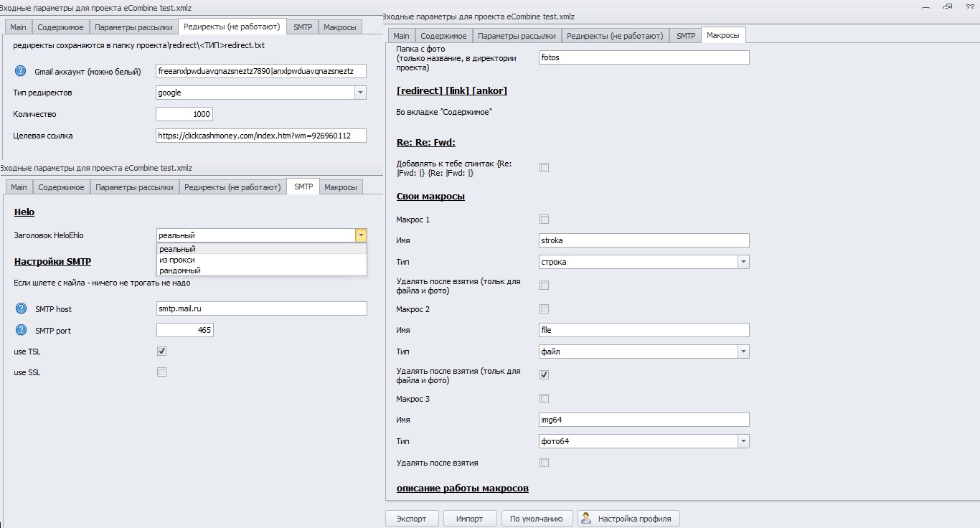Expand the type dropdown showing фото64

click(x=743, y=441)
